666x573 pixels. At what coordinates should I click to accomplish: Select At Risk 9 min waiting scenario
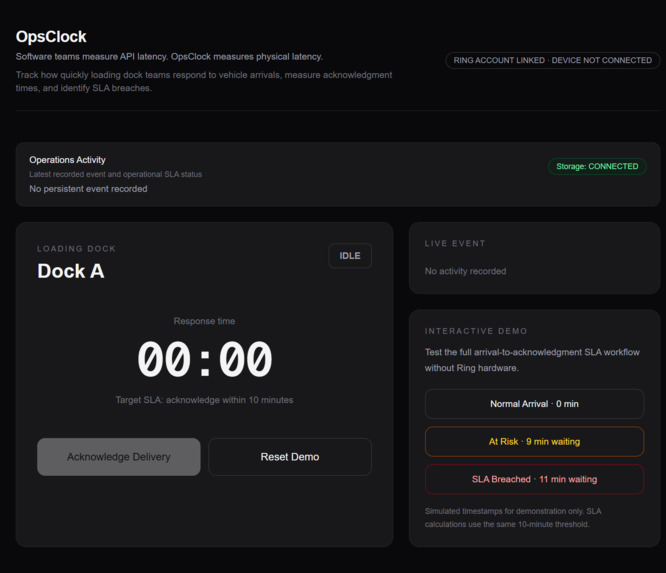click(534, 442)
